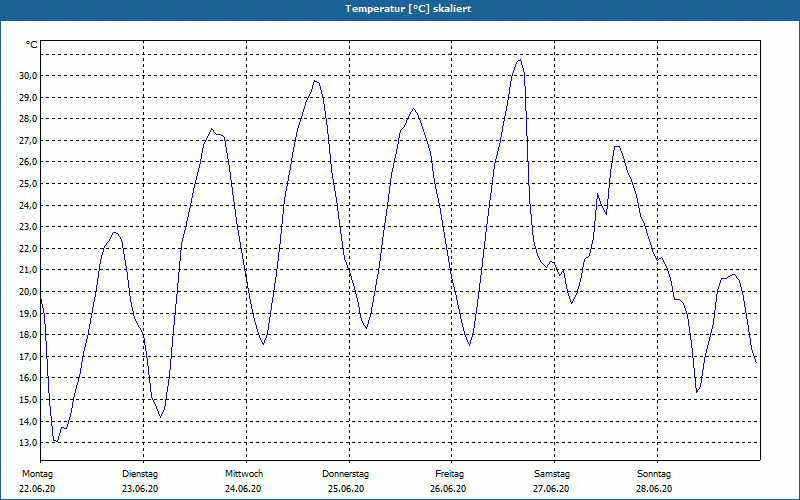Image resolution: width=800 pixels, height=500 pixels.
Task: Click the date 25.06.20
Action: 346,489
